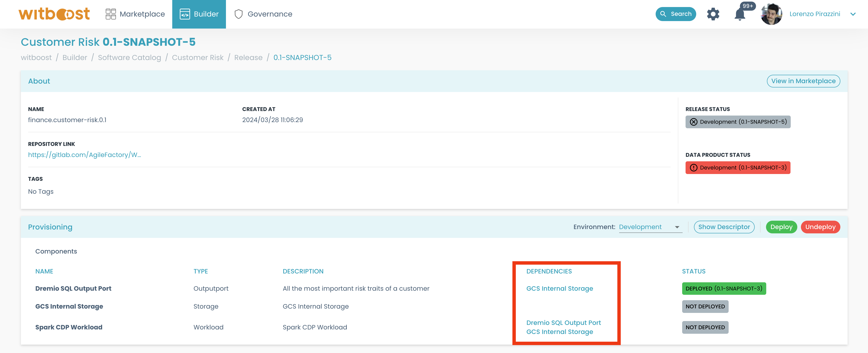Click the Undeploy button

click(822, 227)
